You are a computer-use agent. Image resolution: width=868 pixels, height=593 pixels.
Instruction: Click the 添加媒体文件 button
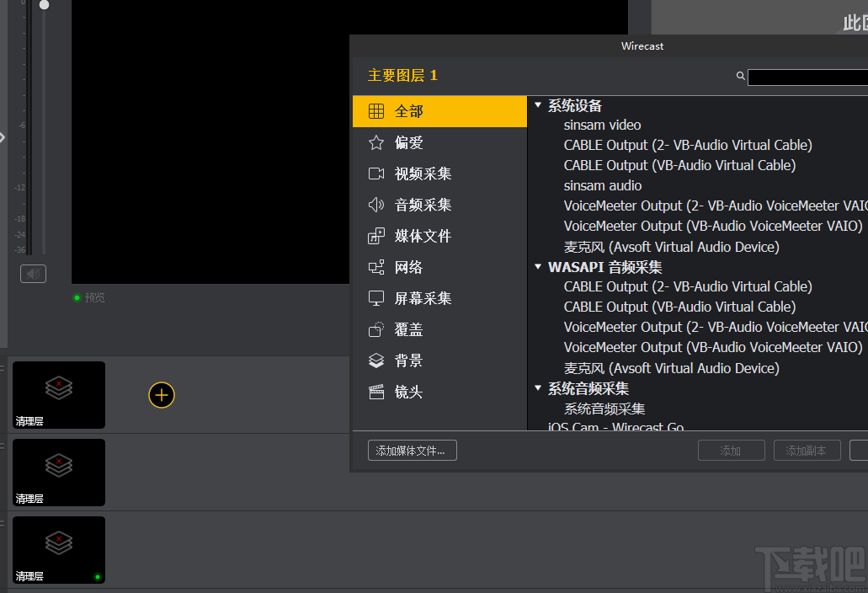pos(412,450)
